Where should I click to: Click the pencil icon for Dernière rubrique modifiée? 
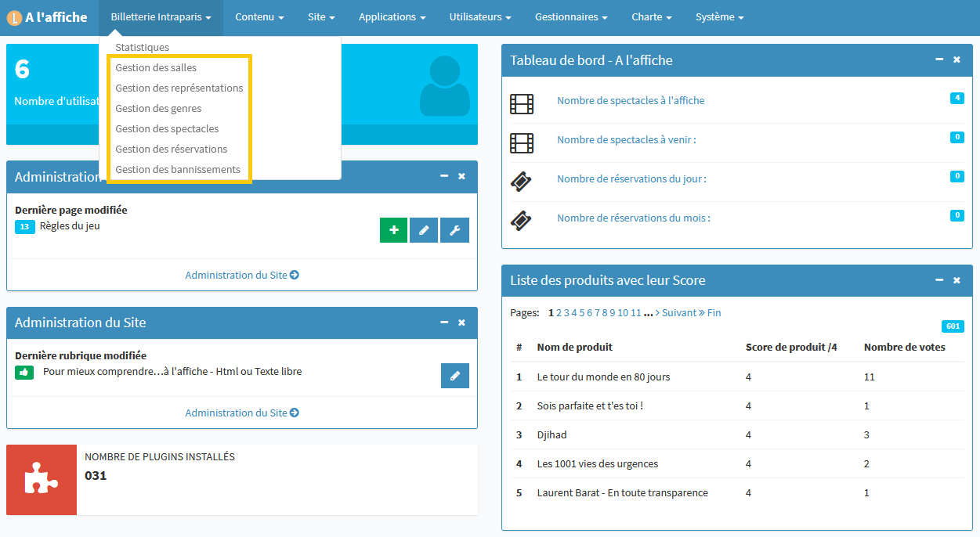454,376
